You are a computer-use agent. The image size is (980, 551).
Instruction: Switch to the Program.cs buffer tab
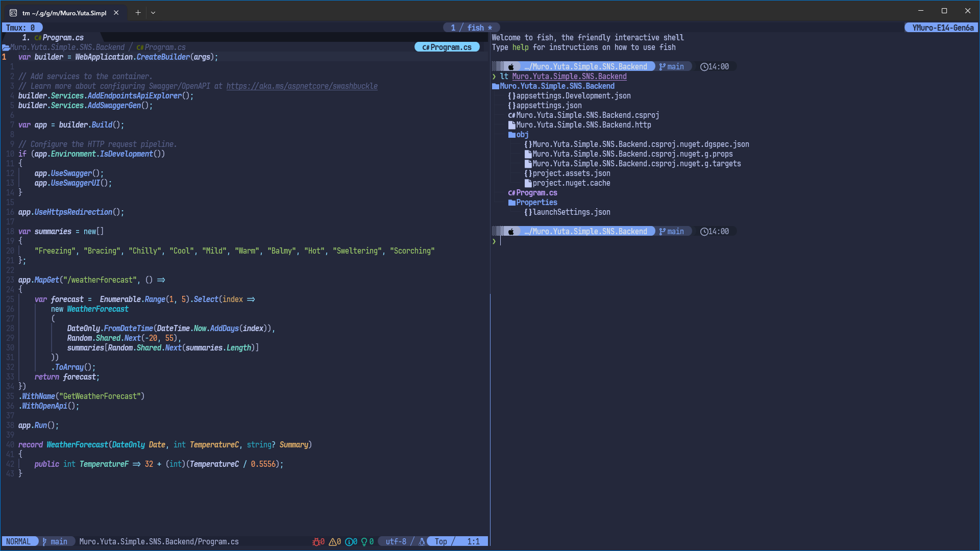59,38
